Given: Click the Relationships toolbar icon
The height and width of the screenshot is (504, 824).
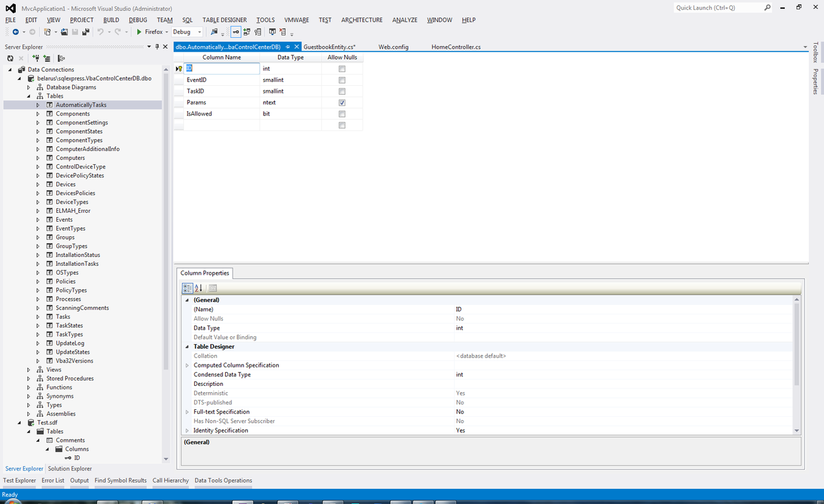Looking at the screenshot, I should pyautogui.click(x=247, y=32).
